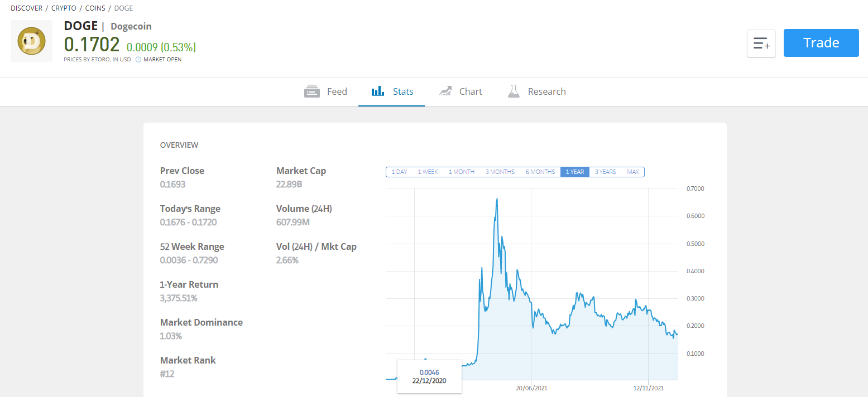868x397 pixels.
Task: Go to DISCOVER in breadcrumb
Action: coord(26,8)
